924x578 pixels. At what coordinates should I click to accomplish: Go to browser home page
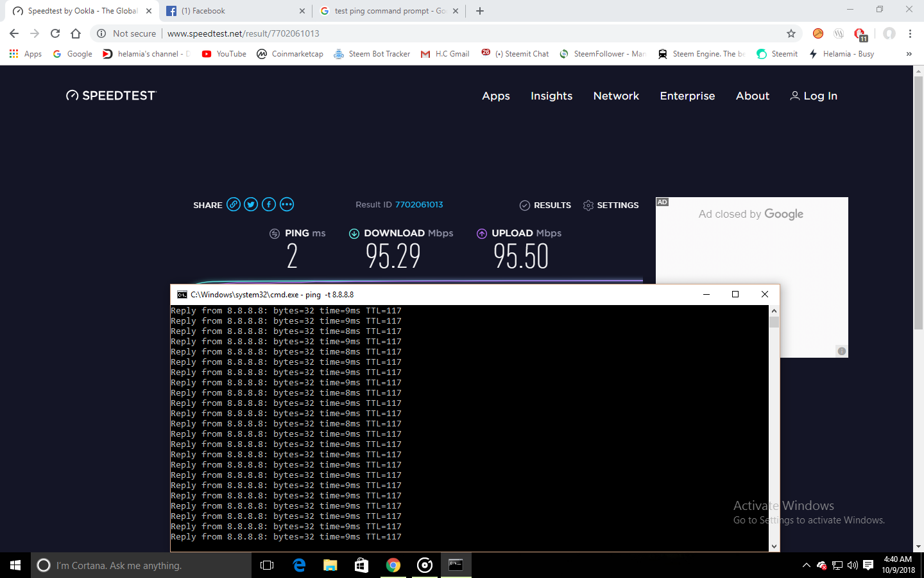76,33
